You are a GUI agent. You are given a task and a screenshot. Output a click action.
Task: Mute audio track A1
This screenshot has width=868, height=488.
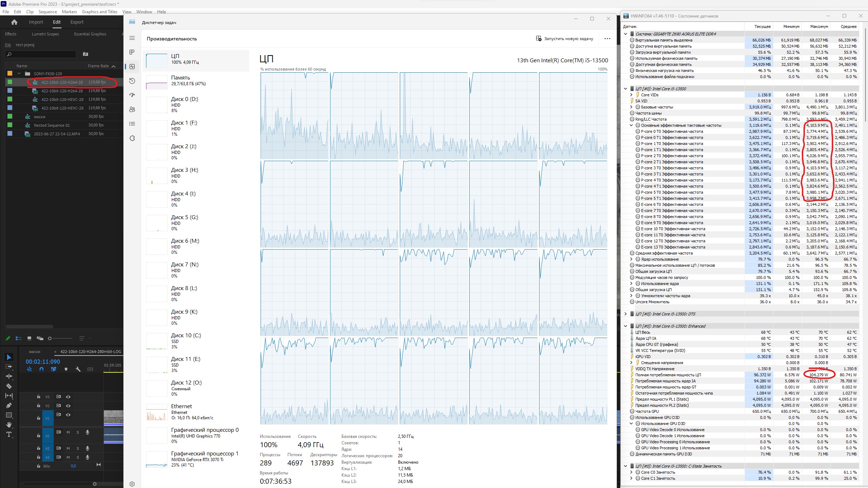(68, 432)
